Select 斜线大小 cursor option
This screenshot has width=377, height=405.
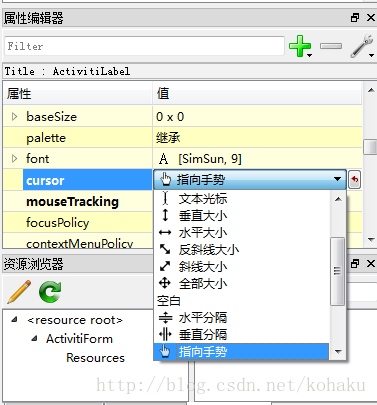(242, 267)
